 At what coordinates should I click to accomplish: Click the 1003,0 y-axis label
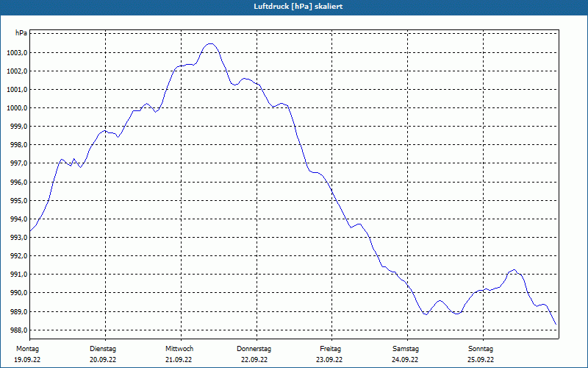(17, 52)
